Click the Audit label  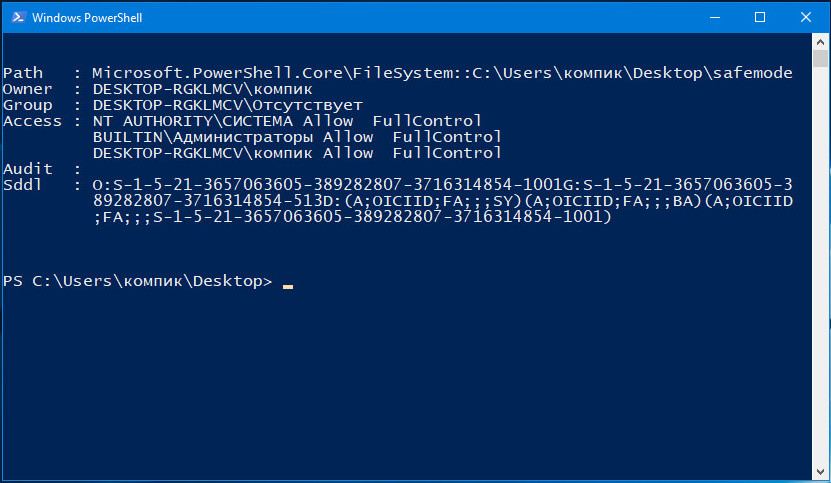click(28, 169)
